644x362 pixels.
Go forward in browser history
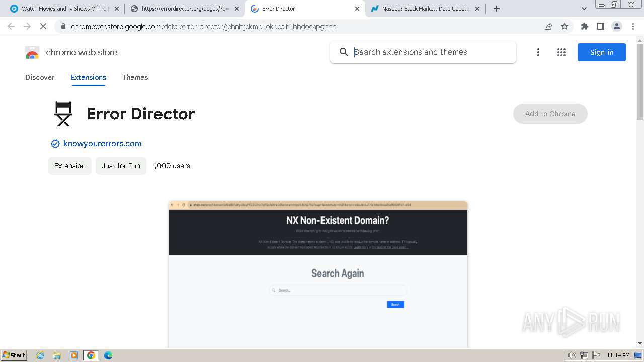click(27, 27)
